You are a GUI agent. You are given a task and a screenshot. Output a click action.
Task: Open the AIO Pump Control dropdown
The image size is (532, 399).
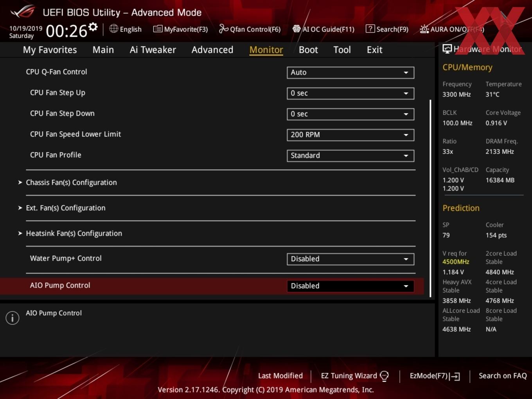[350, 286]
